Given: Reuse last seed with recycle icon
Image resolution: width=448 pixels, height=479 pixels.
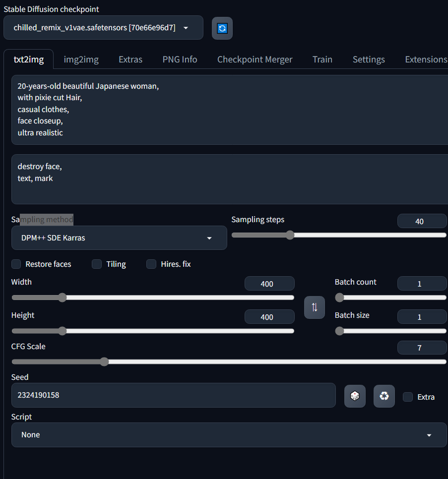Looking at the screenshot, I should point(384,396).
